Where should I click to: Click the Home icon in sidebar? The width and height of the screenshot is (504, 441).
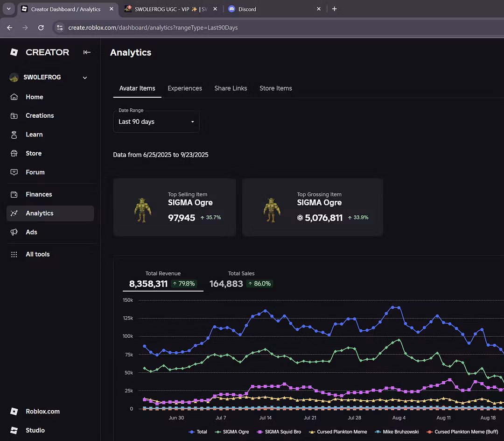tap(14, 97)
